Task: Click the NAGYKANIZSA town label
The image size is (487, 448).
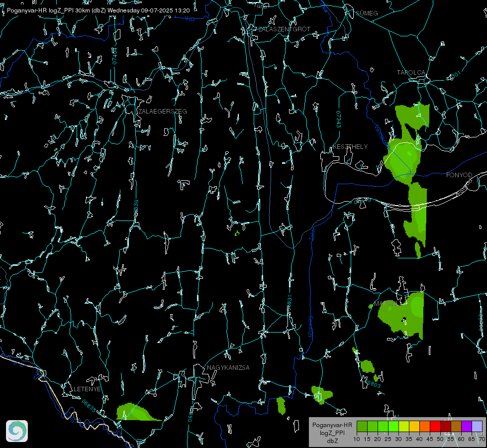Action: point(228,367)
